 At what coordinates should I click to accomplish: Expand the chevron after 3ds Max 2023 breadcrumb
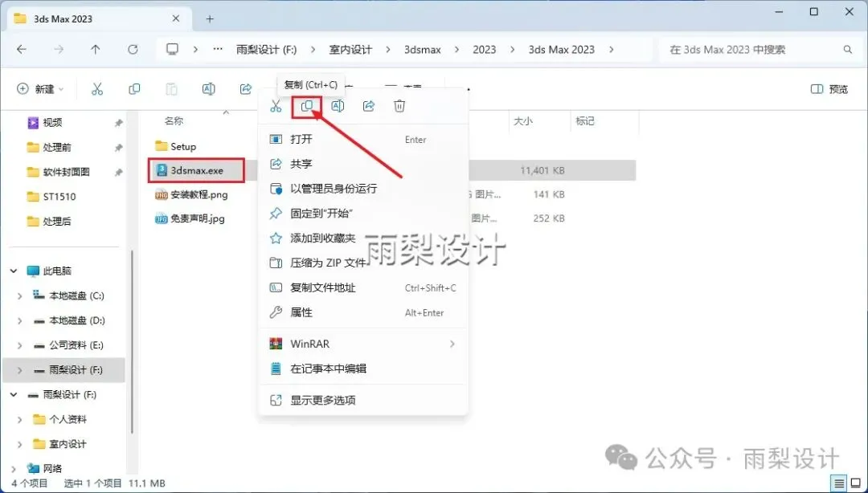611,49
